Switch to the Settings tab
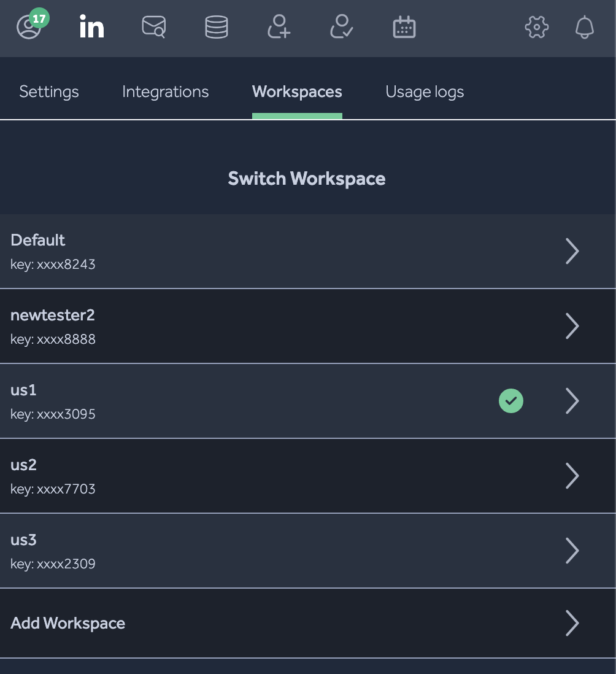The width and height of the screenshot is (616, 674). [x=49, y=92]
